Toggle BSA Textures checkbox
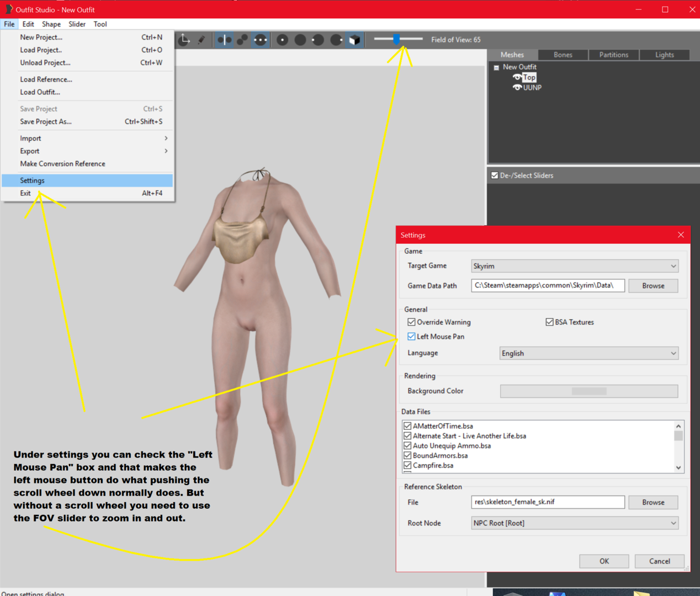700x596 pixels. (x=549, y=322)
